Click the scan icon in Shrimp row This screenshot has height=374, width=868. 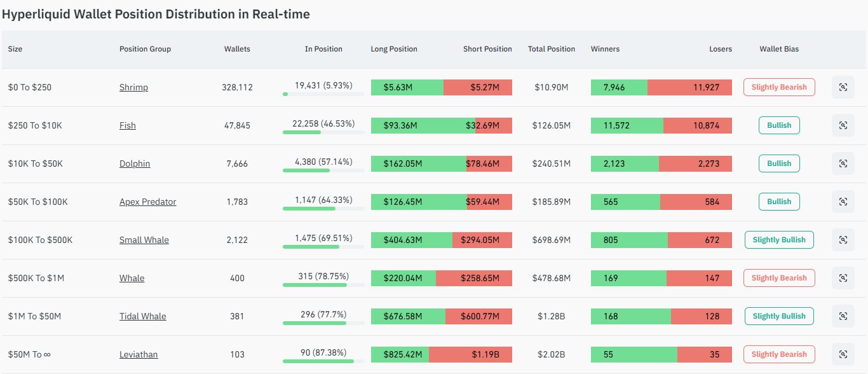(843, 87)
